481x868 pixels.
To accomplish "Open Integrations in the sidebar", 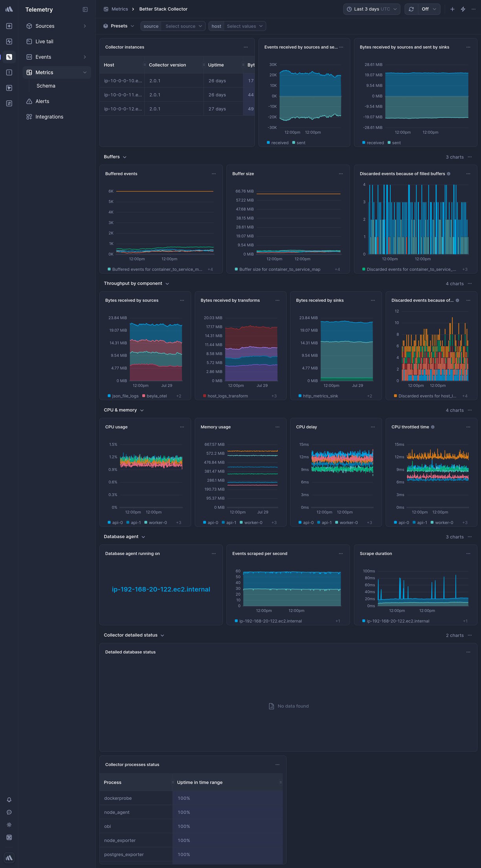I will 57,117.
